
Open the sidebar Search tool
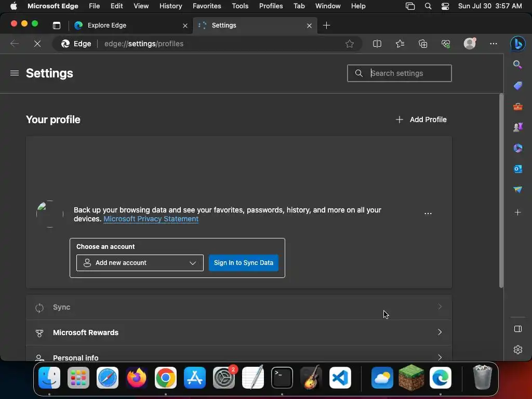pos(517,64)
